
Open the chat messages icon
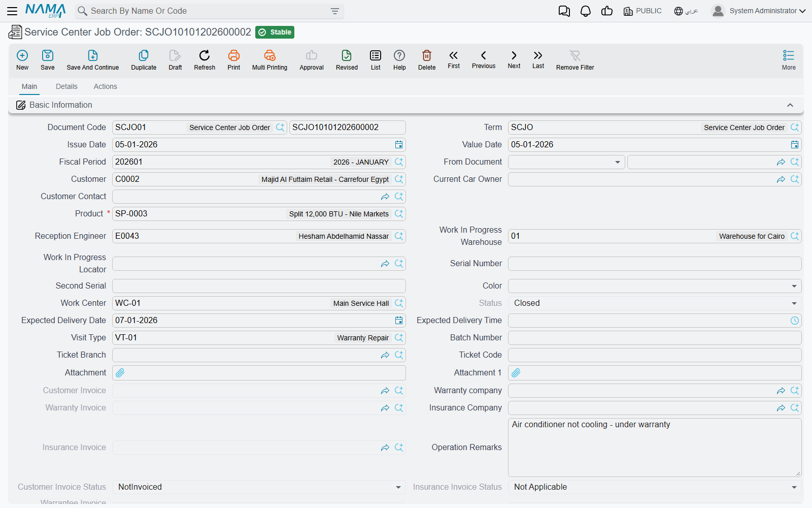(564, 11)
